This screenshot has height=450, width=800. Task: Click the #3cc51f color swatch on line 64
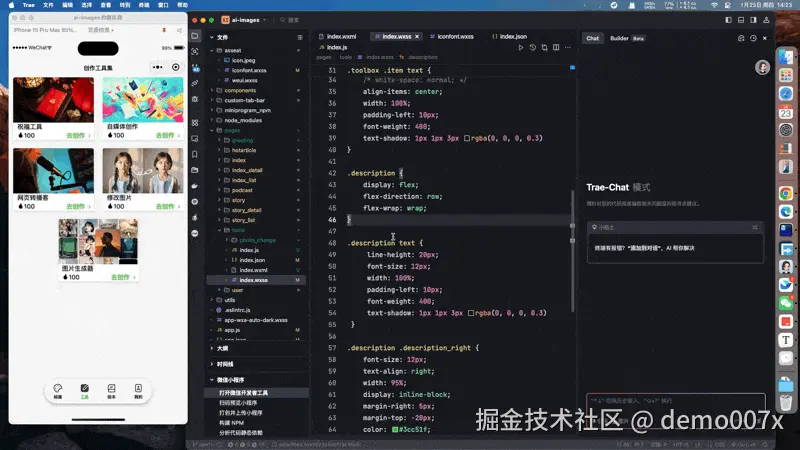tap(395, 430)
